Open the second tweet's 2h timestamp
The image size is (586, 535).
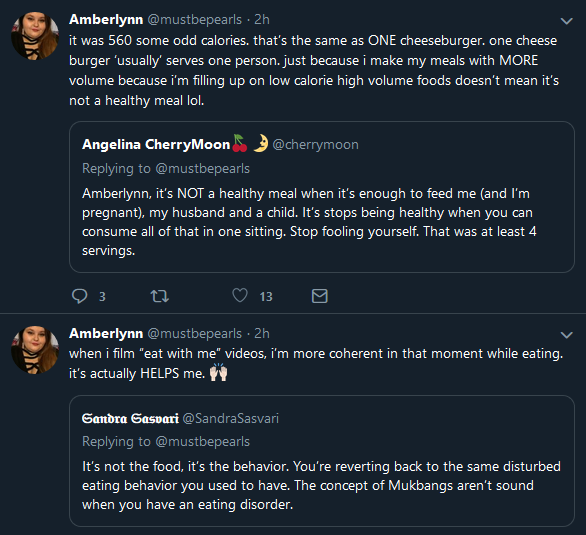pos(262,333)
